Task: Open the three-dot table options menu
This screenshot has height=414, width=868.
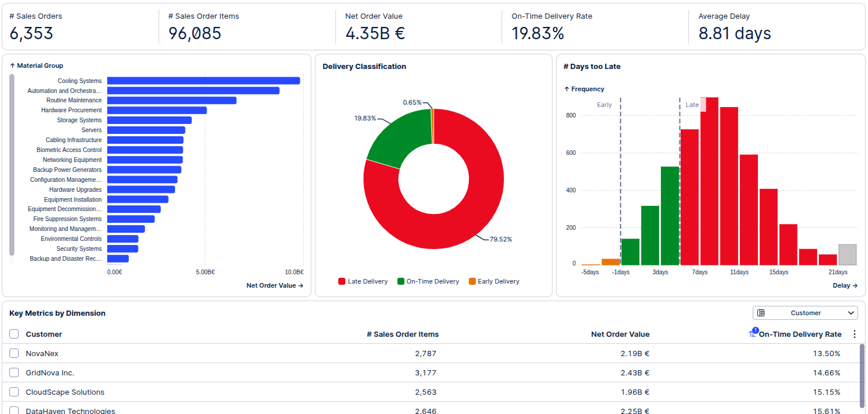Action: coord(855,334)
